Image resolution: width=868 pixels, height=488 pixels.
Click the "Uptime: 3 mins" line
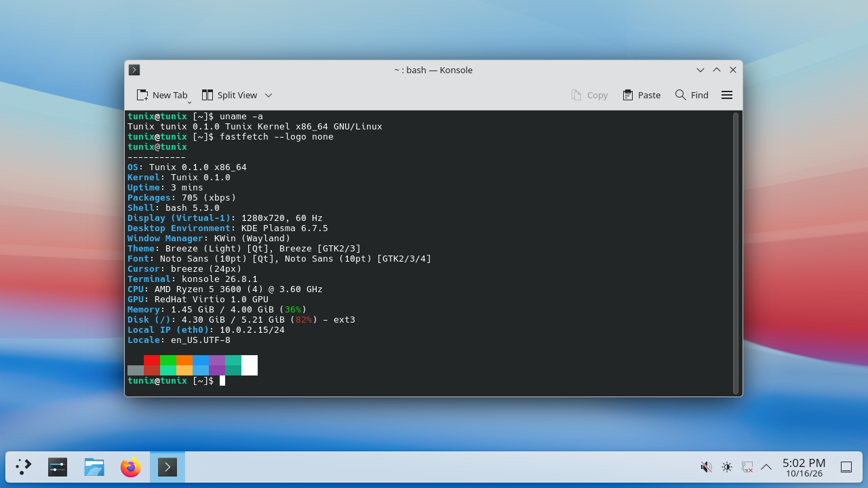pos(165,188)
